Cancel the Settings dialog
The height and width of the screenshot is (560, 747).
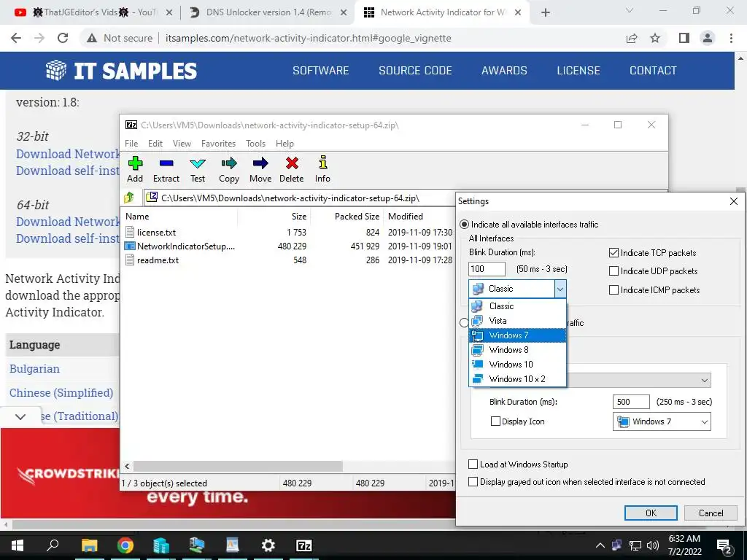pos(711,513)
